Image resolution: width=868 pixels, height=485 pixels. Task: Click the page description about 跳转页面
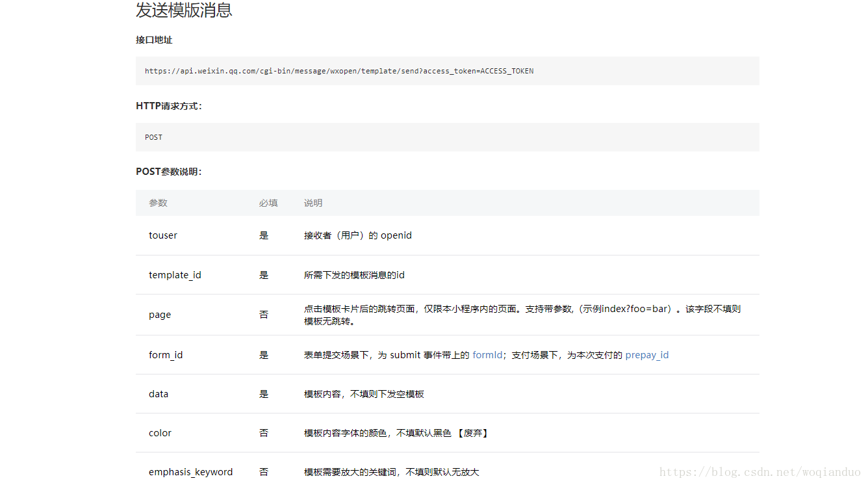[522, 315]
